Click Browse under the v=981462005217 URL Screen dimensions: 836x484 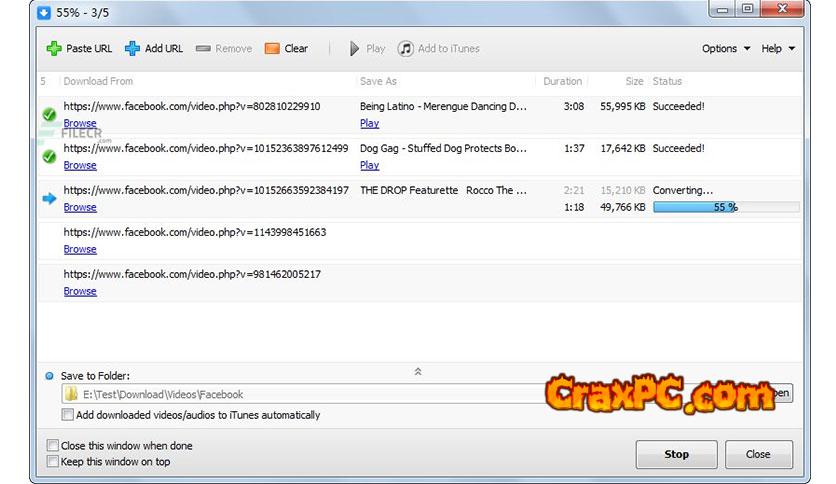coord(80,291)
